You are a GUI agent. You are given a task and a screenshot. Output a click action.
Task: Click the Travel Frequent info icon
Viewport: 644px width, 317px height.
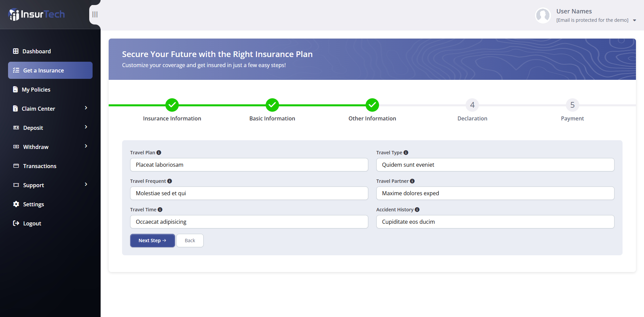pos(170,181)
